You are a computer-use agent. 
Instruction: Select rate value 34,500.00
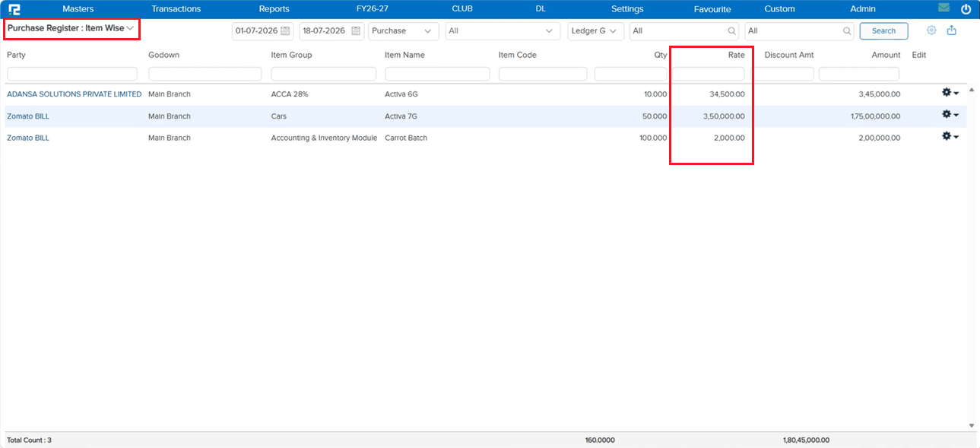click(x=727, y=94)
